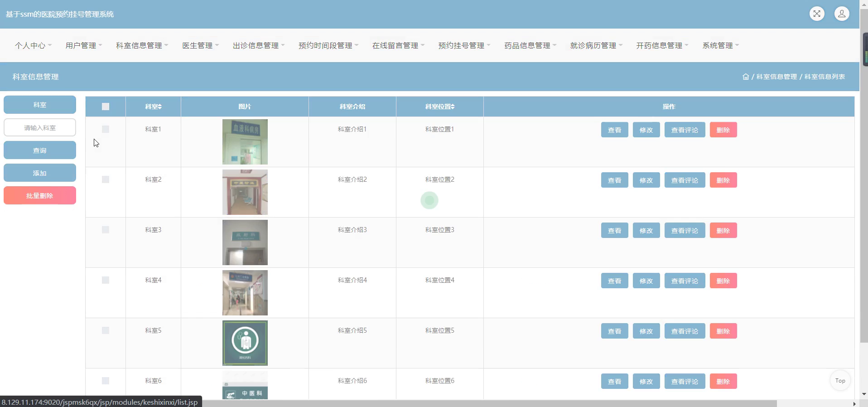Open the 科室4 hallway image thumbnail
868x407 pixels.
click(x=245, y=293)
